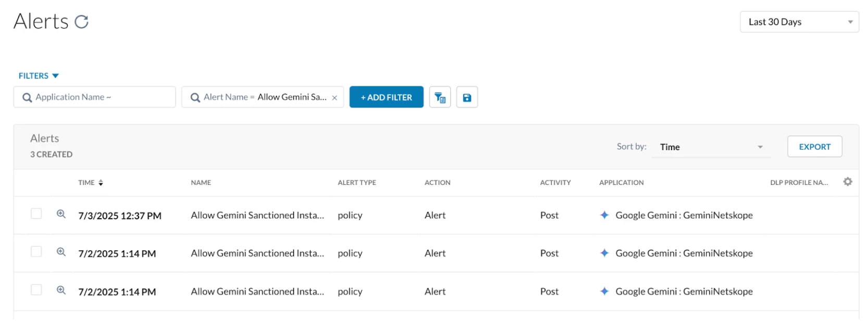
Task: Click the 7/3/2025 12:37 PM time cell
Action: [120, 216]
